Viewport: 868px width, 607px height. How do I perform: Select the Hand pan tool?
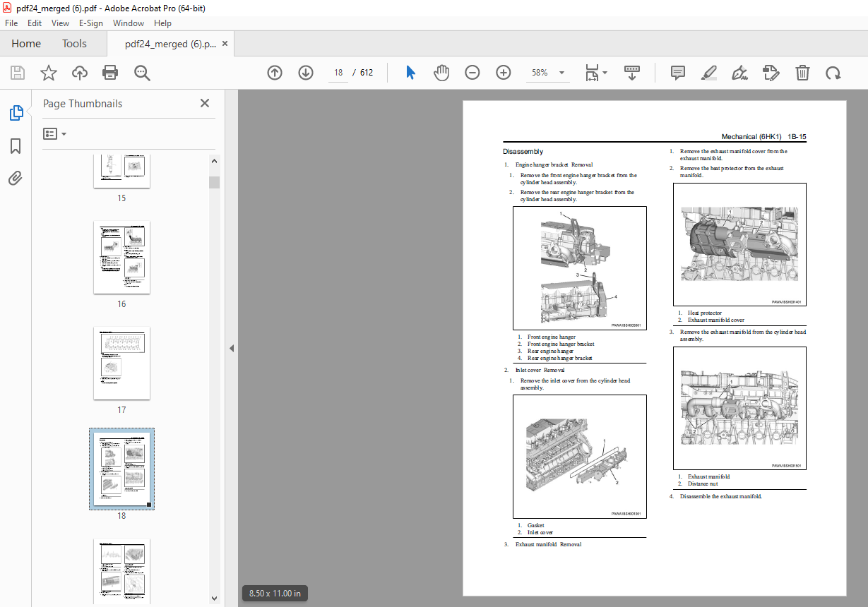pos(441,73)
